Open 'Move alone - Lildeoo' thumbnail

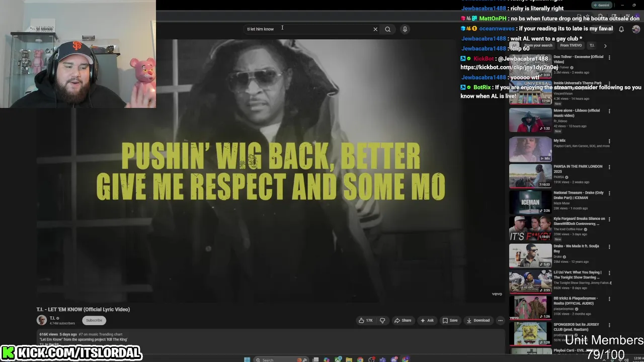click(x=530, y=120)
